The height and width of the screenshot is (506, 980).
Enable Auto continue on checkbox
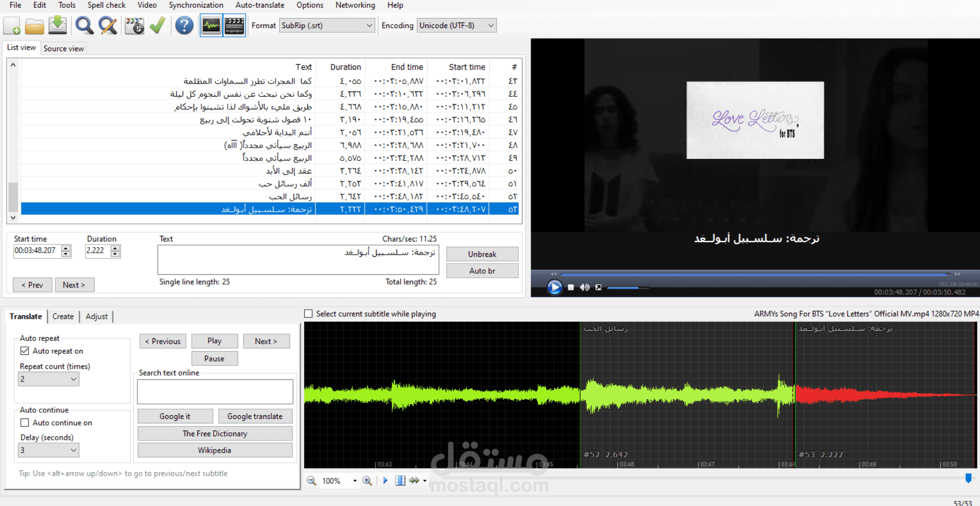click(x=25, y=422)
